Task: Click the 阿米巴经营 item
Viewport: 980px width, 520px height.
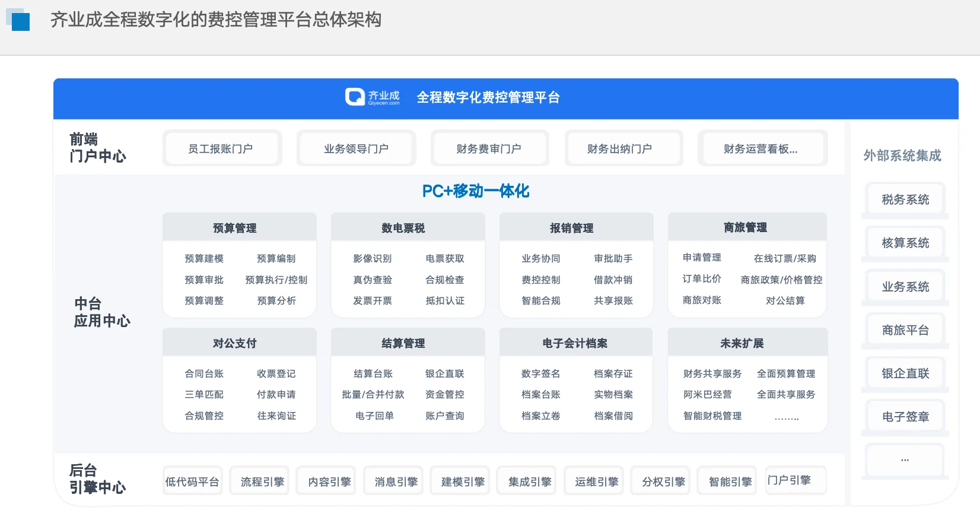Action: [x=708, y=394]
